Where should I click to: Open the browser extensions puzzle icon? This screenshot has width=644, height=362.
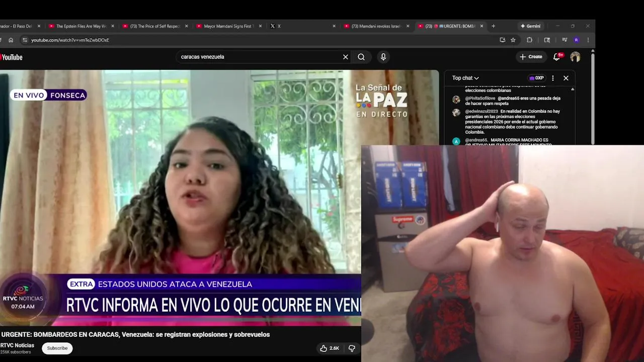530,40
